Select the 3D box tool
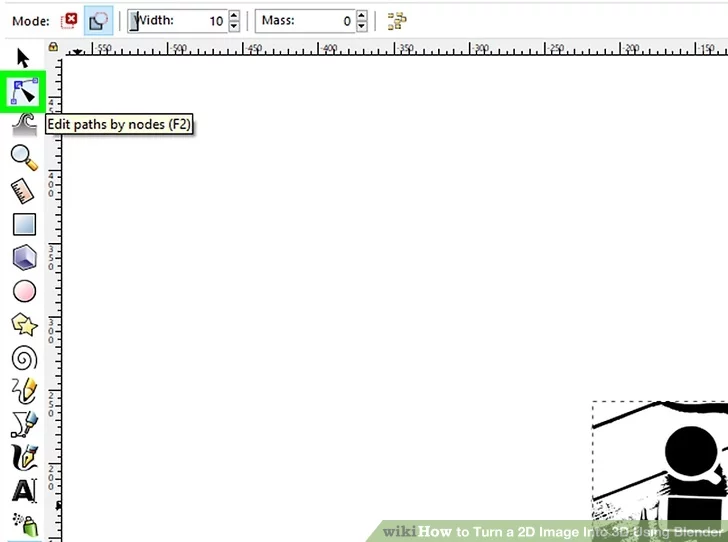 point(24,257)
